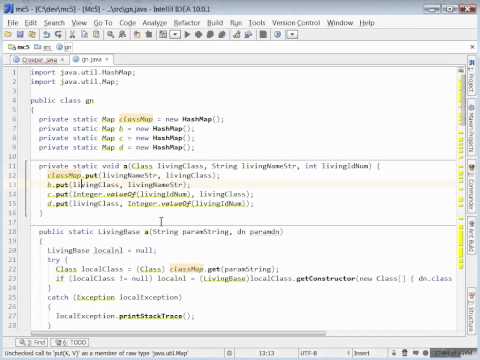Image resolution: width=480 pixels, height=360 pixels.
Task: Click the Copy toolbar icon
Action: click(84, 34)
